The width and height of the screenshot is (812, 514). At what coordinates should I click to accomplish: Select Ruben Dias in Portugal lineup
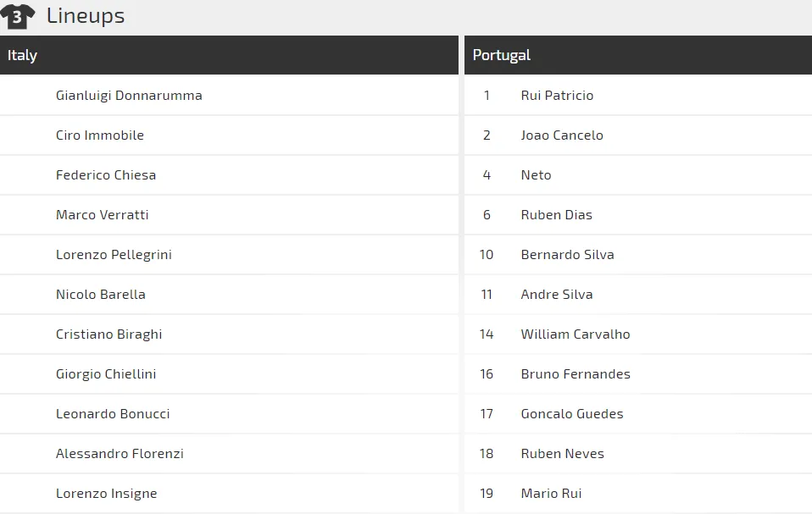point(557,215)
